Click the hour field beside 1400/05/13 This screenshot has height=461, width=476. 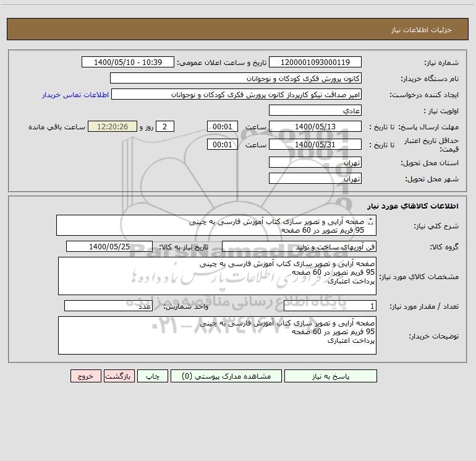pos(222,126)
